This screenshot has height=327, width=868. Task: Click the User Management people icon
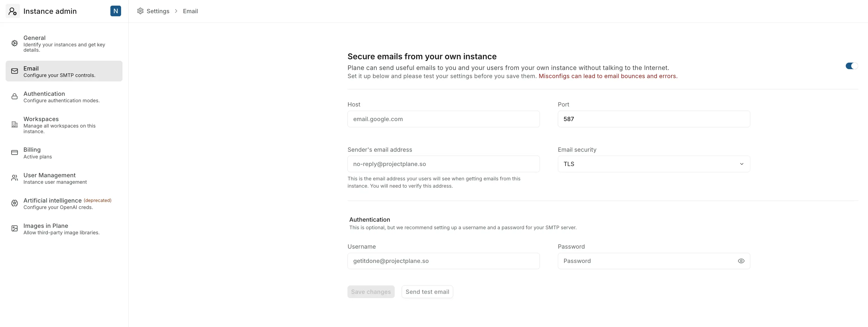[x=15, y=178]
